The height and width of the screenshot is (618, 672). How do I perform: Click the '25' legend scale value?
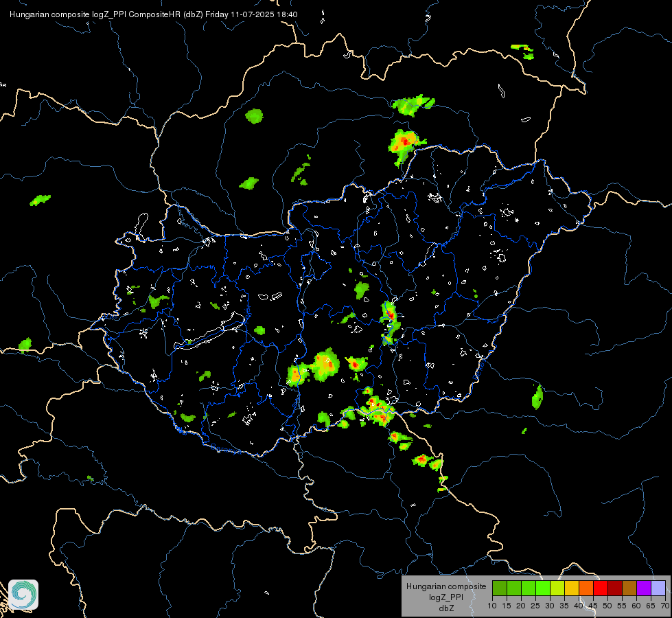pyautogui.click(x=535, y=606)
